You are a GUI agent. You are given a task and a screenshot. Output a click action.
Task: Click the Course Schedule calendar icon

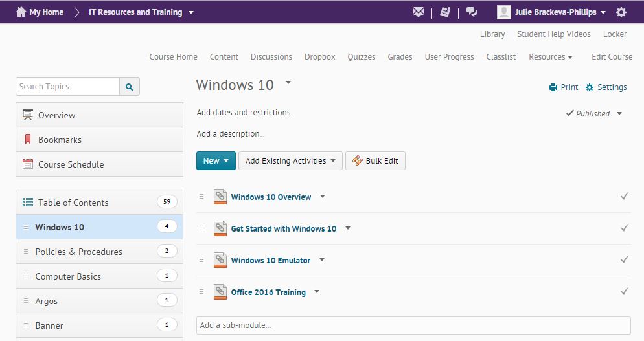point(27,164)
